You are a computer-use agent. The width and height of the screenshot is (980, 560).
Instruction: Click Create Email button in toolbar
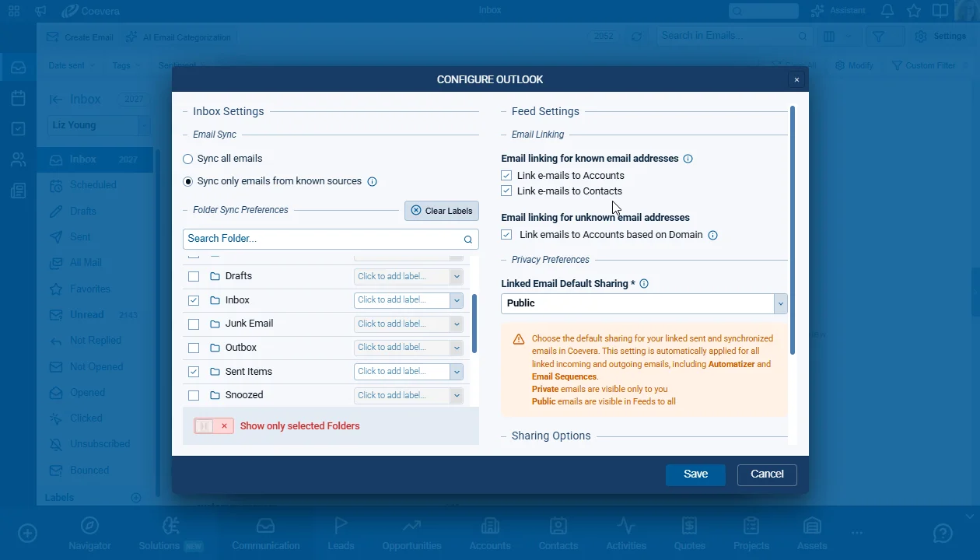80,37
